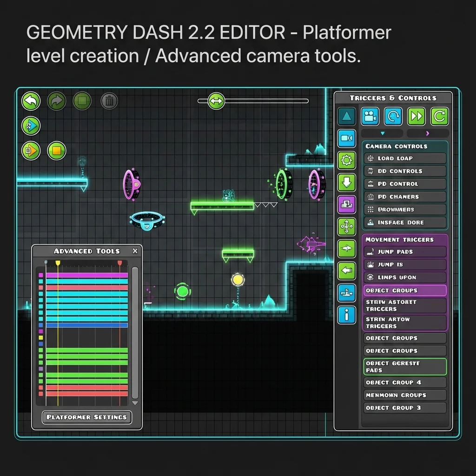Collapse the sidebar with the blue triangle button
Screen dimensions: 476x476
tap(346, 117)
